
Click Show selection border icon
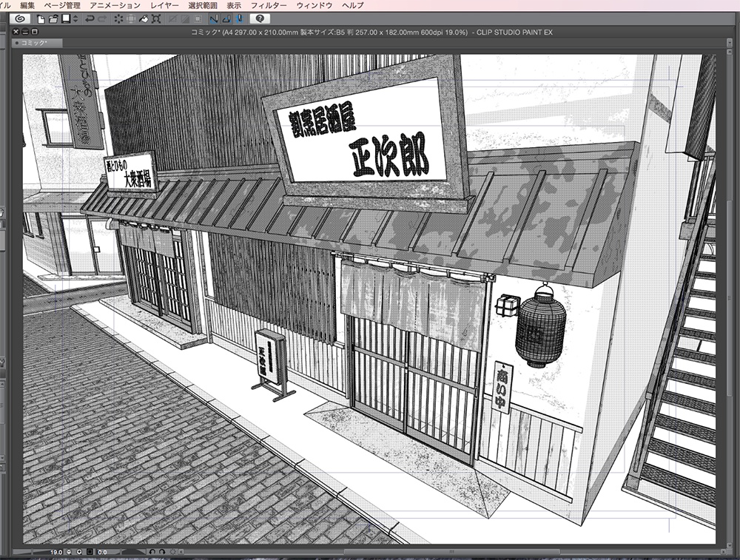click(198, 19)
